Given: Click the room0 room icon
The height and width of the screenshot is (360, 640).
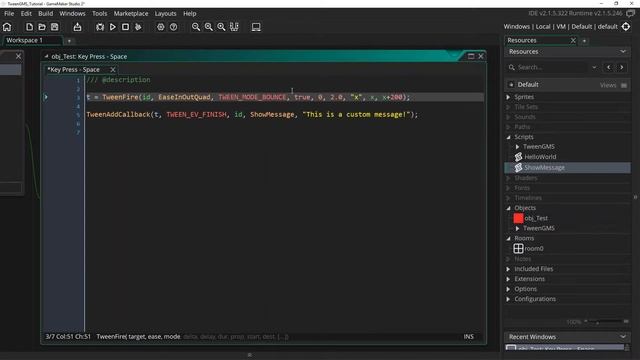Looking at the screenshot, I should click(x=518, y=248).
